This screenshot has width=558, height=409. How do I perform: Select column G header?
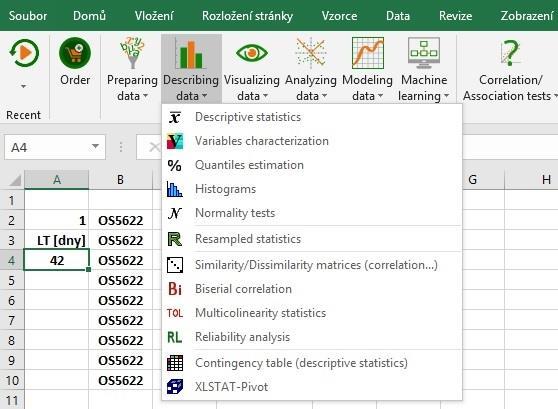pyautogui.click(x=473, y=180)
